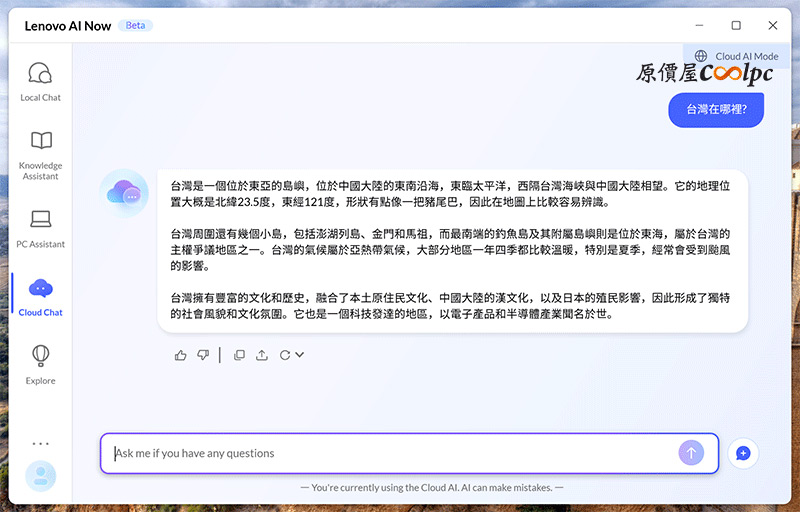Start a new chat conversation
This screenshot has height=512, width=800.
(743, 453)
